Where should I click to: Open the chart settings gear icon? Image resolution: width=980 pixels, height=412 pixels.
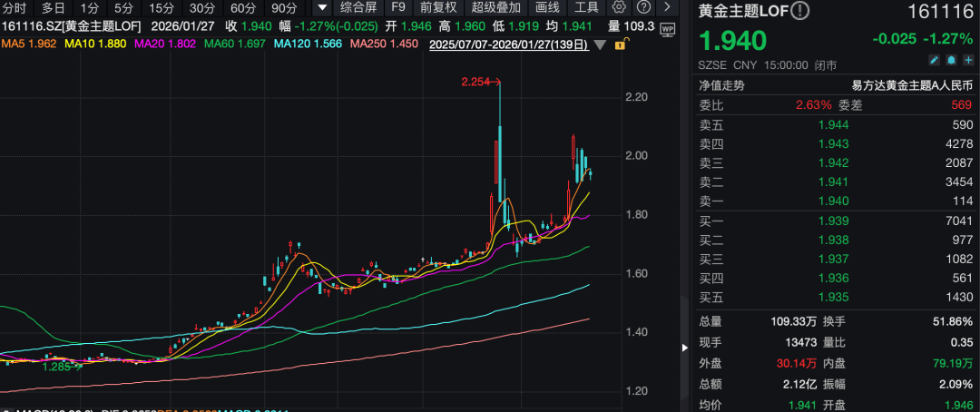[x=619, y=7]
